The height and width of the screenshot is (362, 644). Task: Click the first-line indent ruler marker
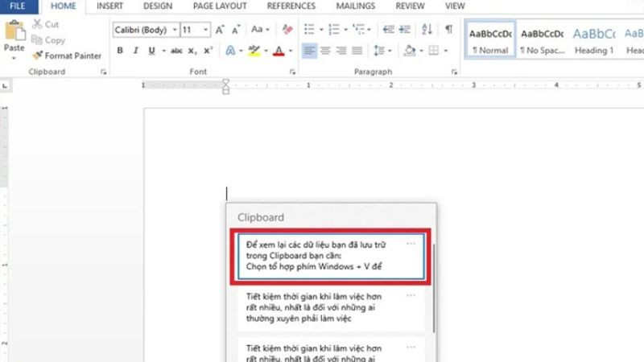[x=226, y=83]
